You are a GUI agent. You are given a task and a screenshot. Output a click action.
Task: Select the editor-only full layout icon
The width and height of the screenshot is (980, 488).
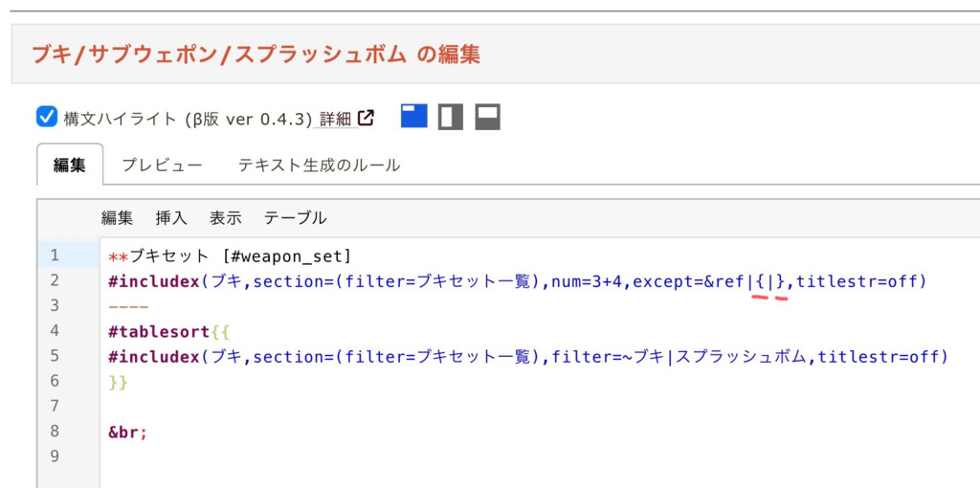(x=413, y=117)
